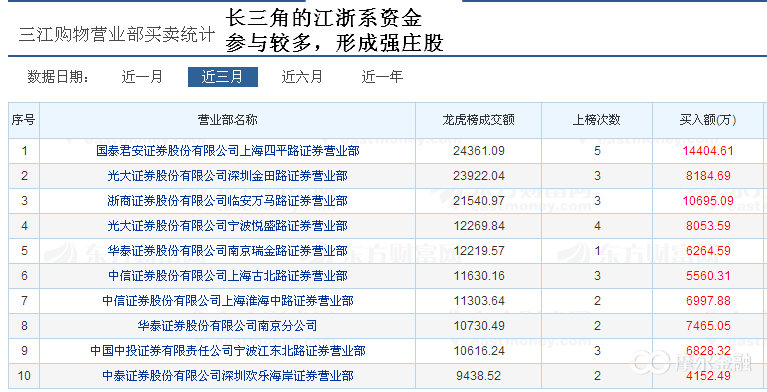Click the 三江购物营业部买卖统计 heading
The height and width of the screenshot is (392, 767).
click(x=117, y=35)
